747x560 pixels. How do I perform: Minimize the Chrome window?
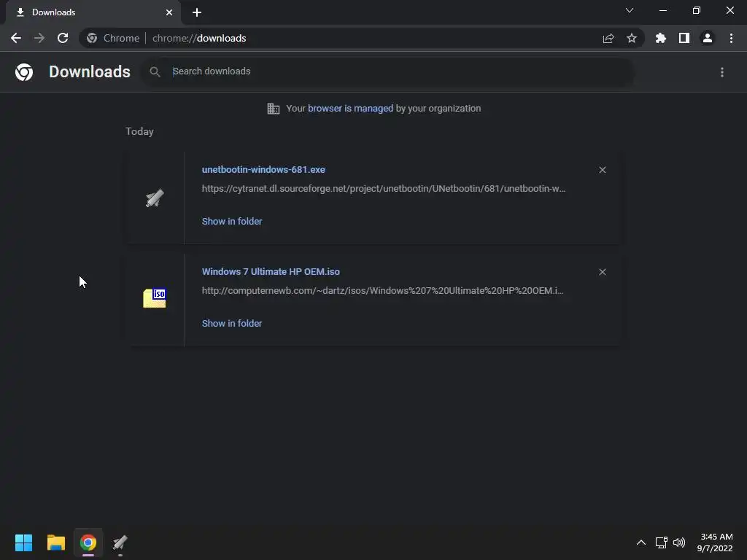[663, 10]
